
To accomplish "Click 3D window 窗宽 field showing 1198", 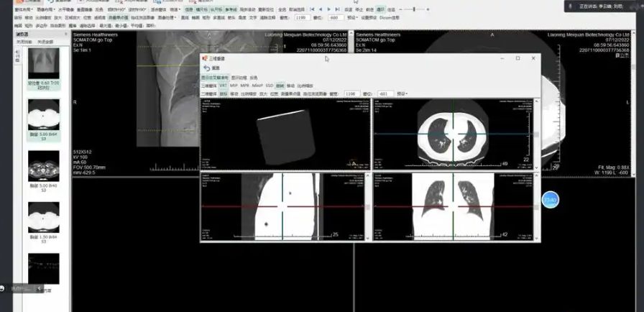I will click(x=352, y=93).
